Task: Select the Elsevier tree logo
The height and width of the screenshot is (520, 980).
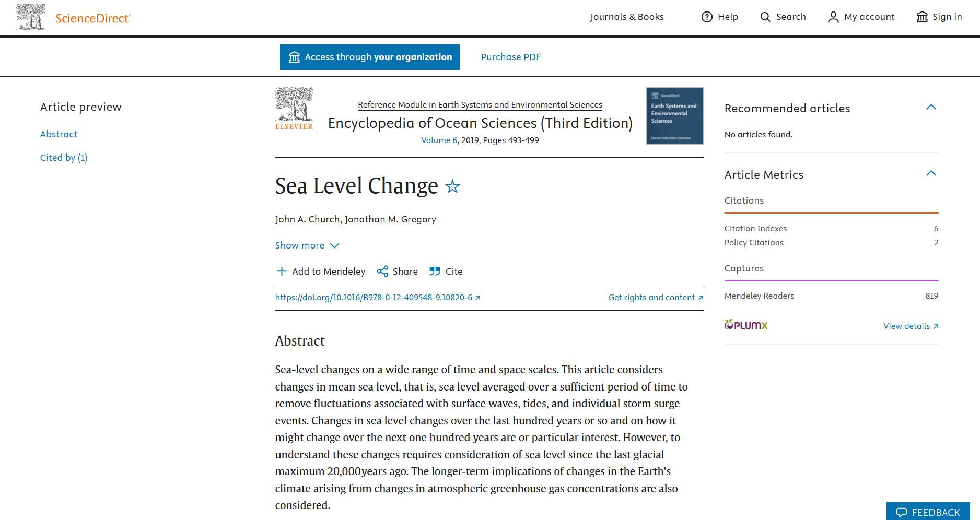Action: [294, 108]
